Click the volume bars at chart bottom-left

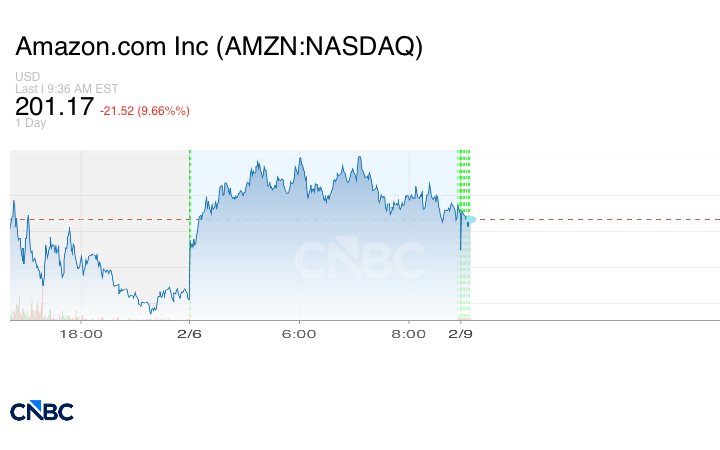(30, 312)
